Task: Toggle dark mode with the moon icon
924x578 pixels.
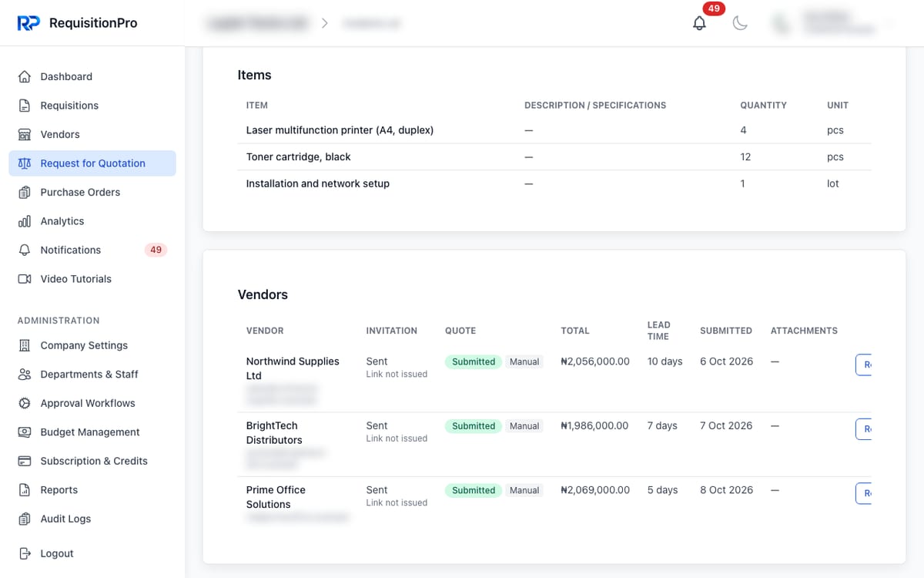Action: pyautogui.click(x=740, y=23)
